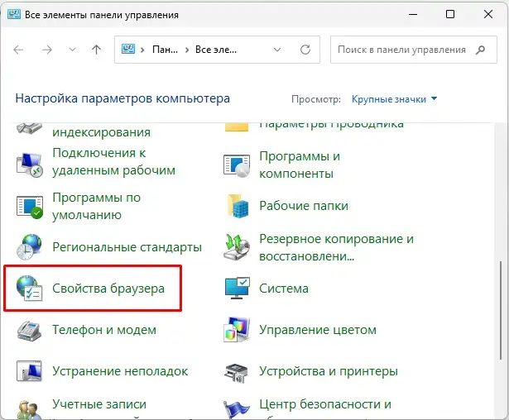This screenshot has width=509, height=420.
Task: Open the Устранение неполадок icon
Action: (x=29, y=371)
